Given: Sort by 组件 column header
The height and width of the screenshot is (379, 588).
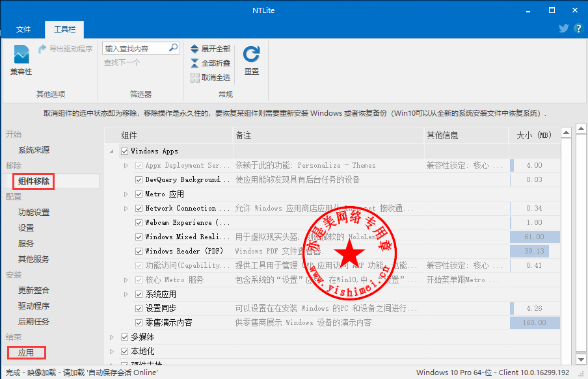Looking at the screenshot, I should point(168,135).
